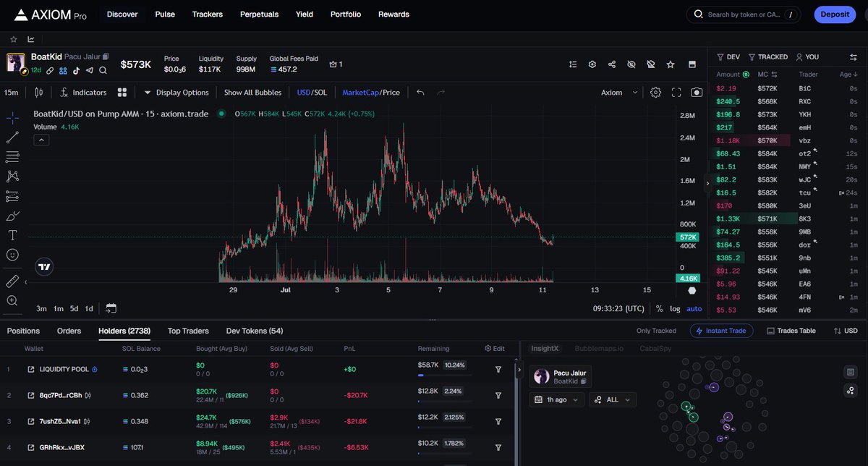Viewport: 868px width, 466px height.
Task: Open the Trackers menu
Action: [208, 14]
